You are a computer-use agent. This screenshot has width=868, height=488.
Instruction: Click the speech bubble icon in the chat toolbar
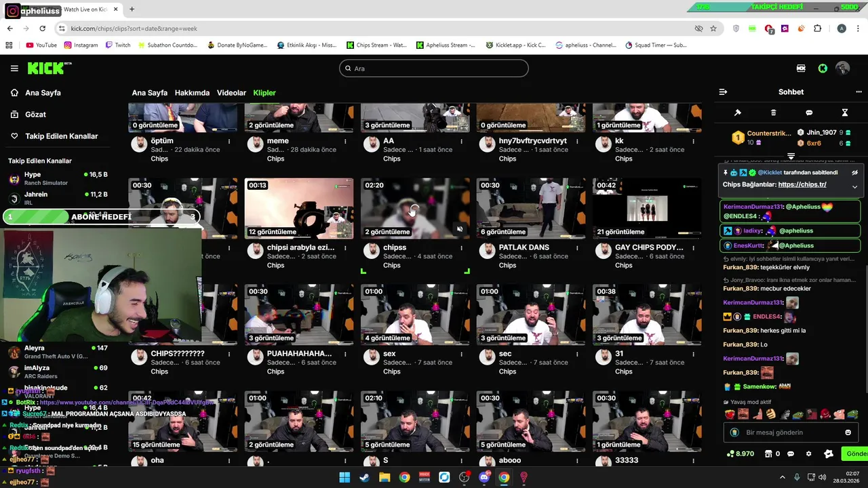pyautogui.click(x=809, y=113)
